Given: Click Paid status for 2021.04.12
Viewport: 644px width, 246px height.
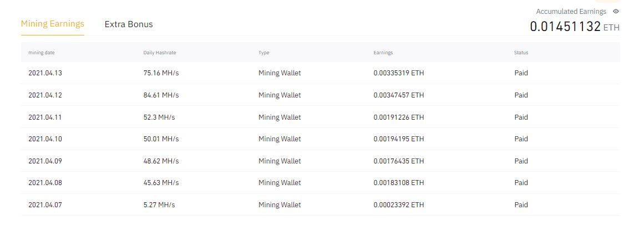Looking at the screenshot, I should tap(521, 95).
